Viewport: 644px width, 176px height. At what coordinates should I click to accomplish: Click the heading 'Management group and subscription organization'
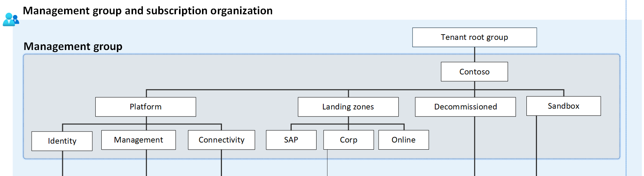click(x=148, y=11)
